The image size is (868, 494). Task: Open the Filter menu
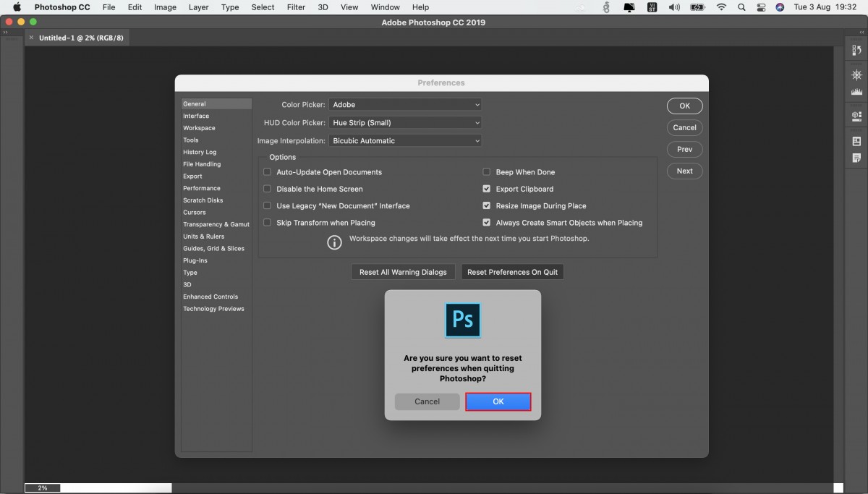coord(296,7)
